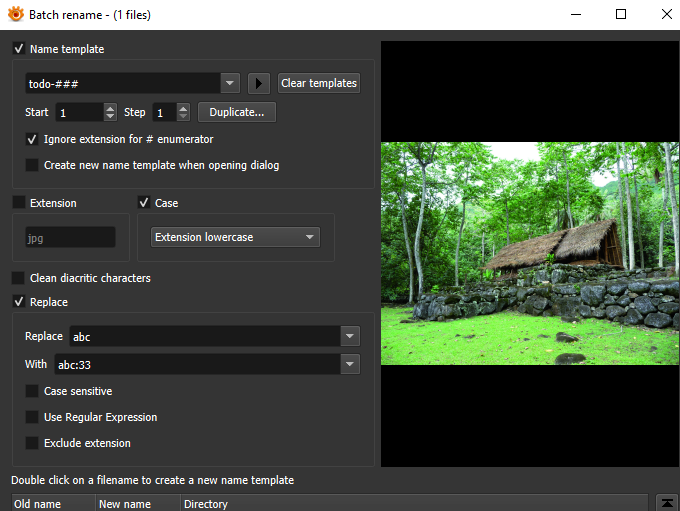Click the XnView app icon in title bar
The image size is (680, 511).
point(15,15)
